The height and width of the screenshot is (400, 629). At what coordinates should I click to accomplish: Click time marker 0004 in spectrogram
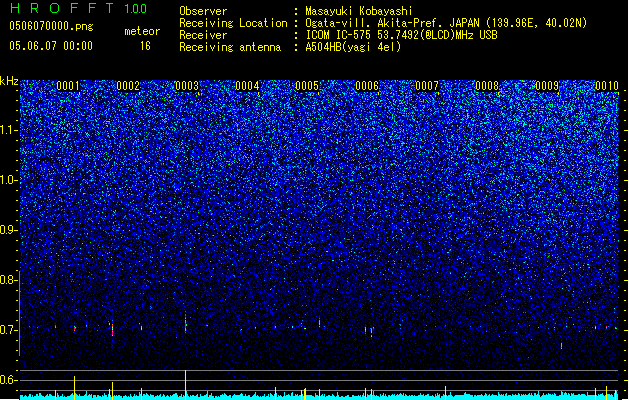point(248,86)
